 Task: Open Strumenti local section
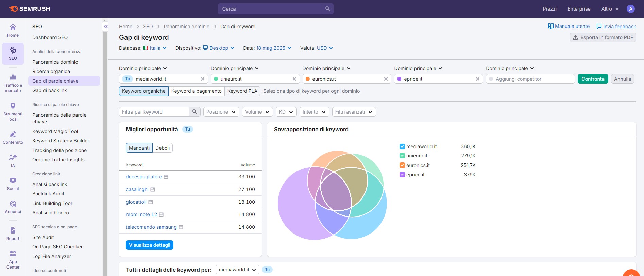13,112
